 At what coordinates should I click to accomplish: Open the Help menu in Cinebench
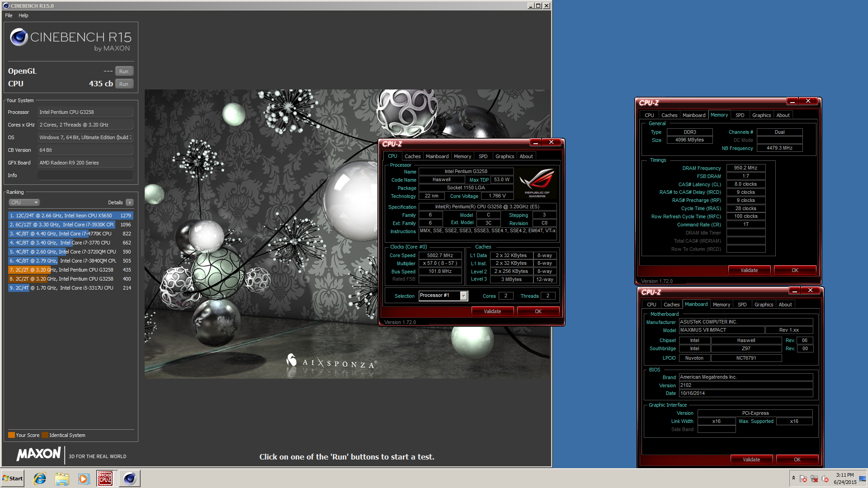pos(24,15)
